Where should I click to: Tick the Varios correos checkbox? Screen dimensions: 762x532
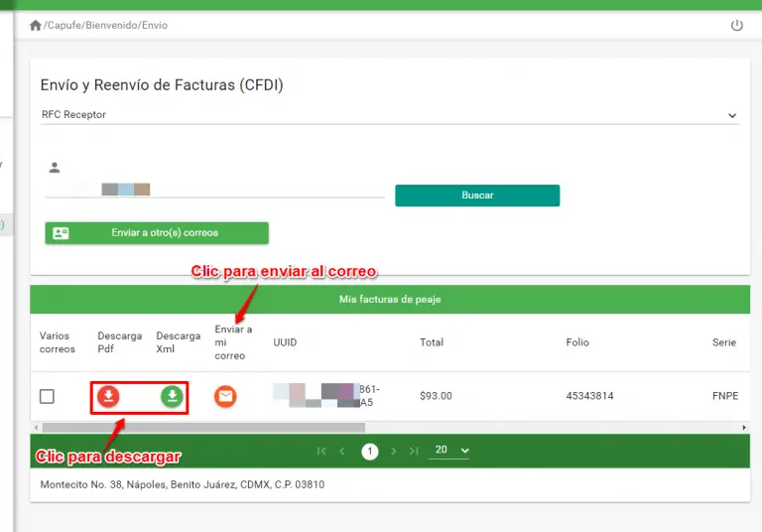tap(47, 397)
